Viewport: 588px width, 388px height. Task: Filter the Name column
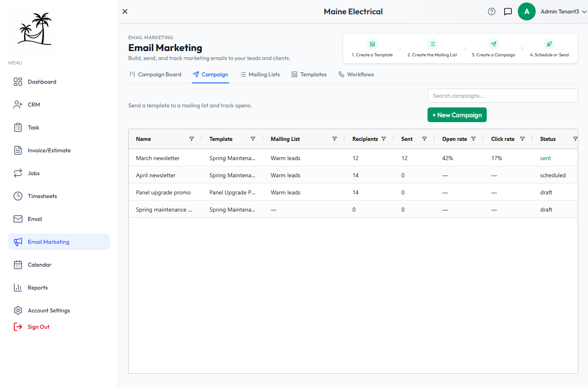pyautogui.click(x=192, y=139)
